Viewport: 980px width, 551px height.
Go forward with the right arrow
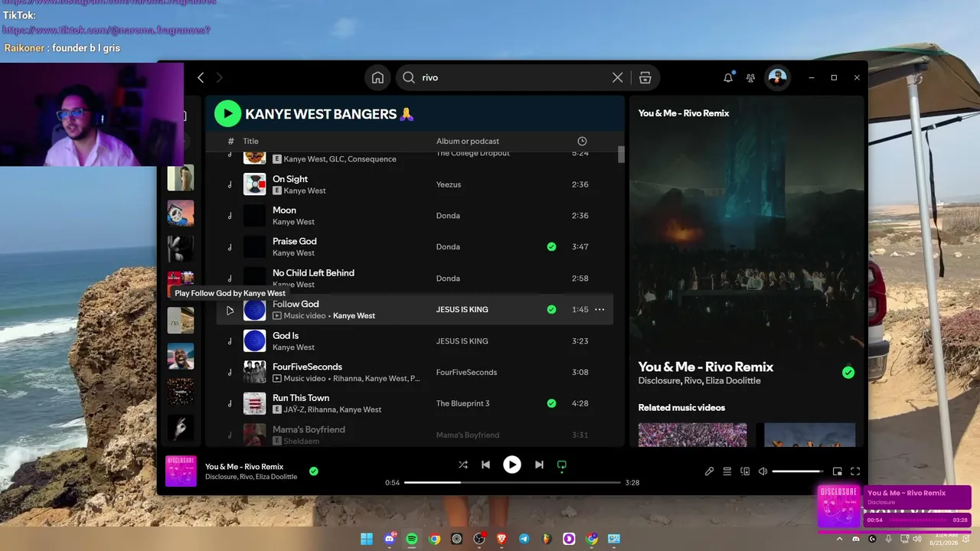tap(219, 77)
